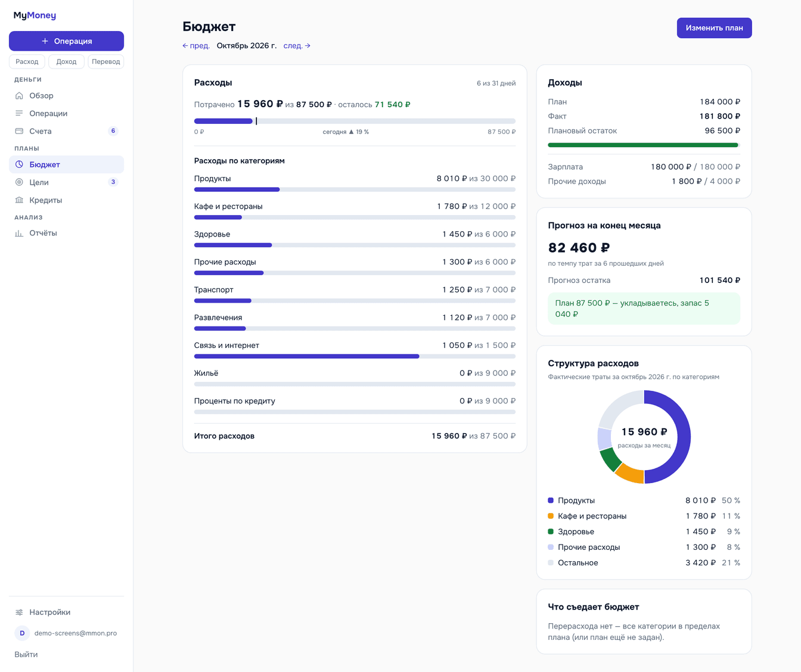Click the Связь и интернет progress bar

click(x=355, y=356)
